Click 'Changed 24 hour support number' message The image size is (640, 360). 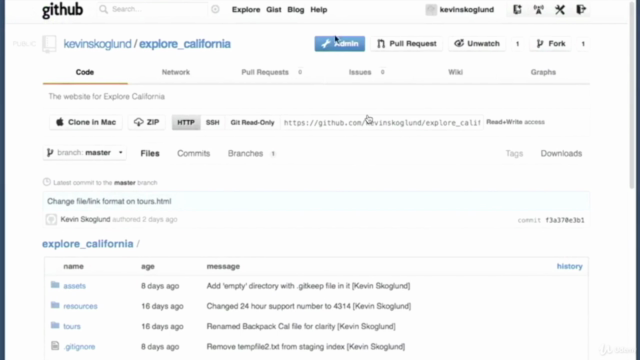(x=309, y=306)
